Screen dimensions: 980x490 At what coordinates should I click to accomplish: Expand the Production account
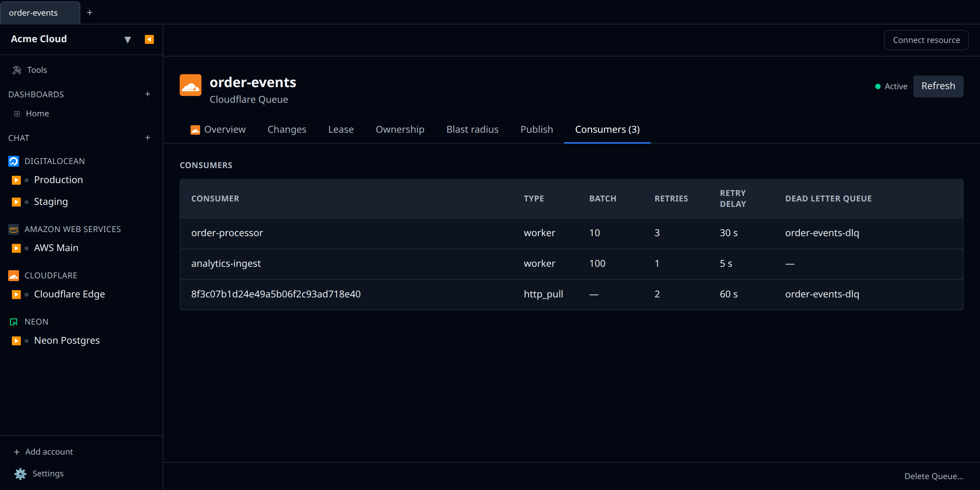[16, 180]
